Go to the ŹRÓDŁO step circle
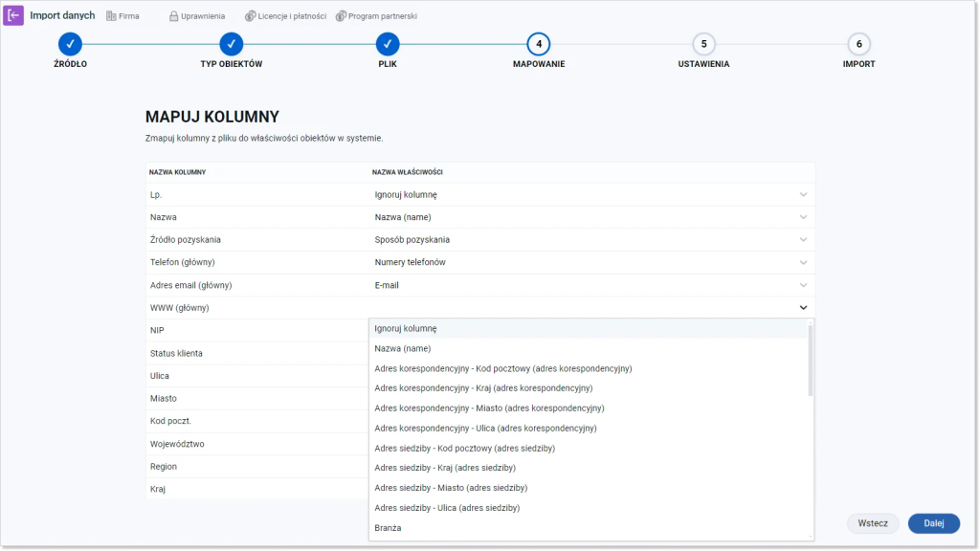The height and width of the screenshot is (551, 980). coord(70,44)
